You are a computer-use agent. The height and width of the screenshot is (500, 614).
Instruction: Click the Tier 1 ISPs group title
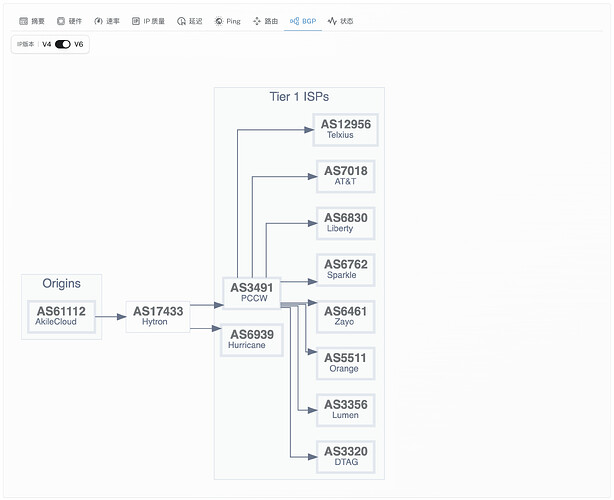click(299, 97)
